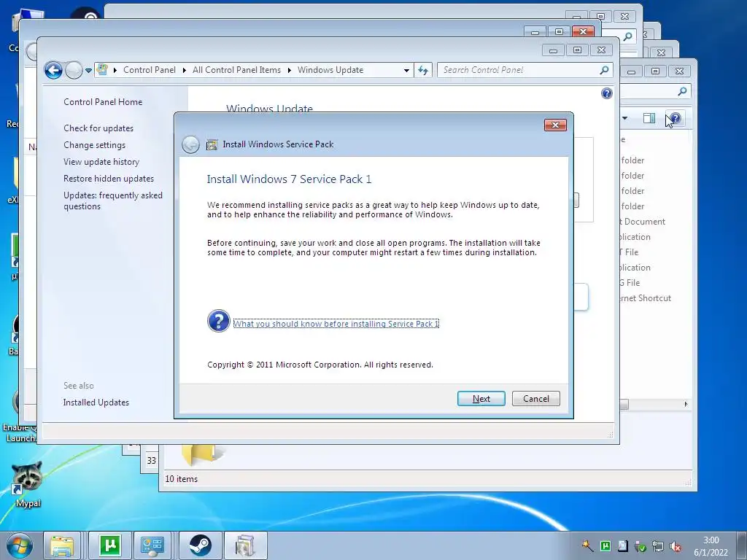
Task: Expand arrow after All Control Panel Items
Action: coord(289,70)
